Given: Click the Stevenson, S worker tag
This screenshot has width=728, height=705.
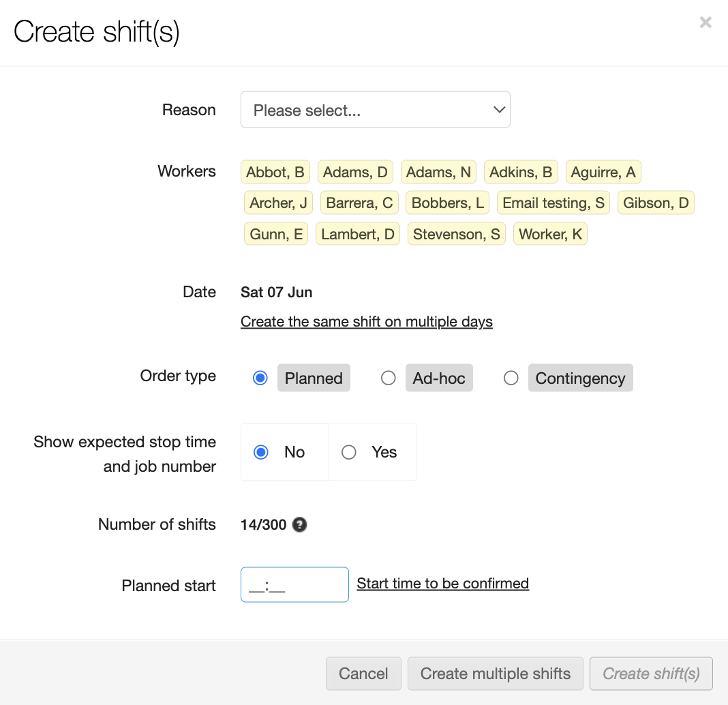Looking at the screenshot, I should [x=457, y=235].
